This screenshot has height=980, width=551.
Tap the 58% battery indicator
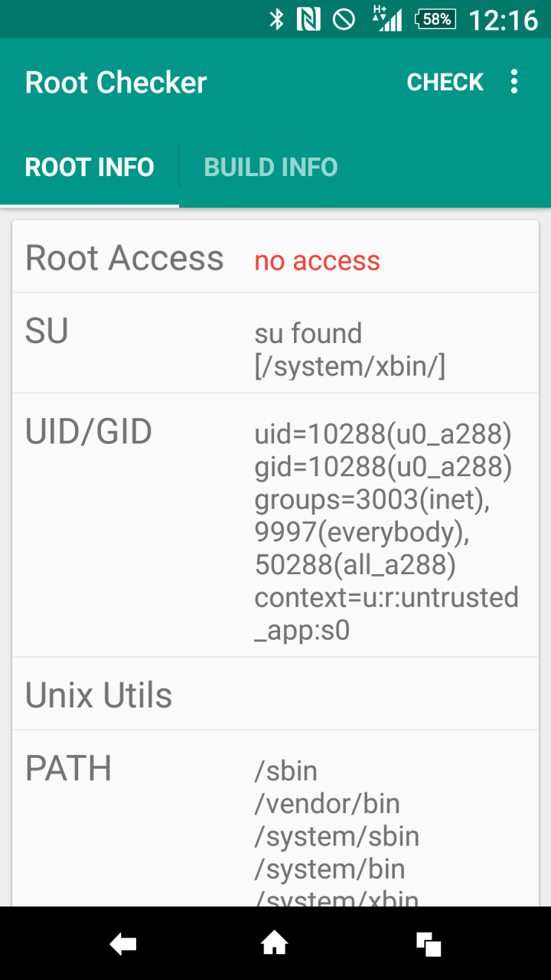(435, 19)
